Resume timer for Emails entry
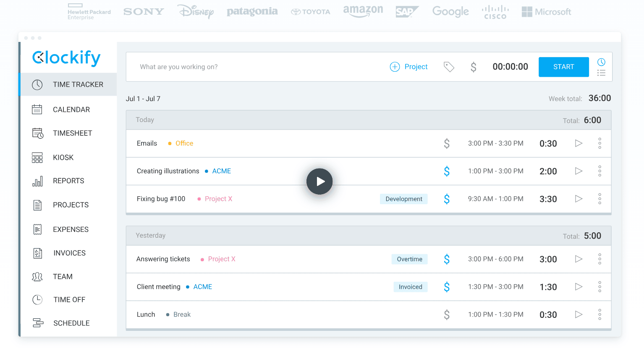 coord(579,143)
